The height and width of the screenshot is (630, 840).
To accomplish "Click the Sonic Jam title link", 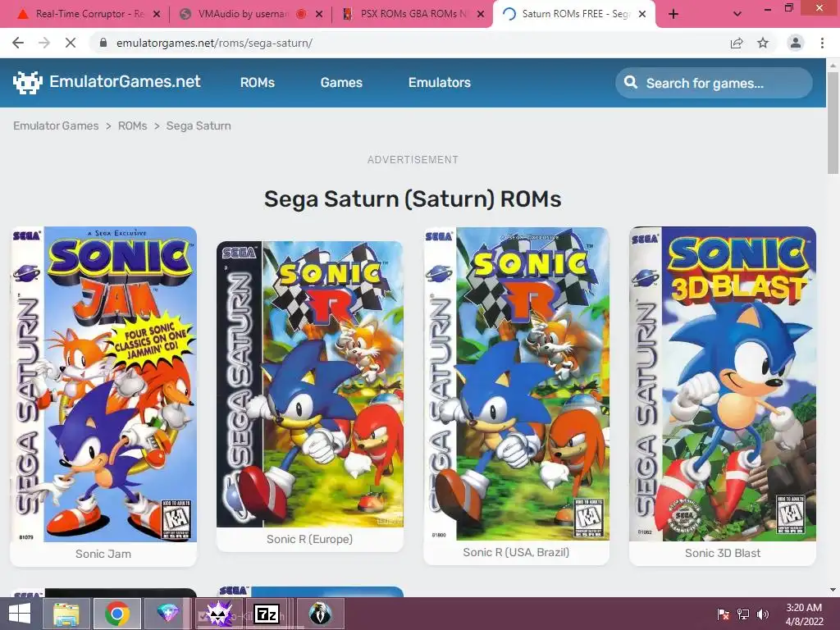I will click(x=103, y=554).
